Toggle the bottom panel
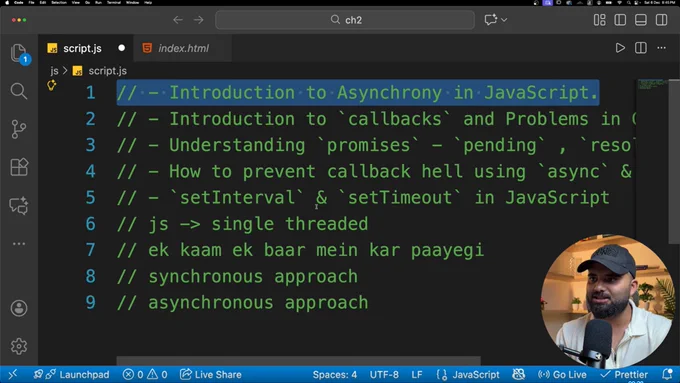 click(x=641, y=20)
